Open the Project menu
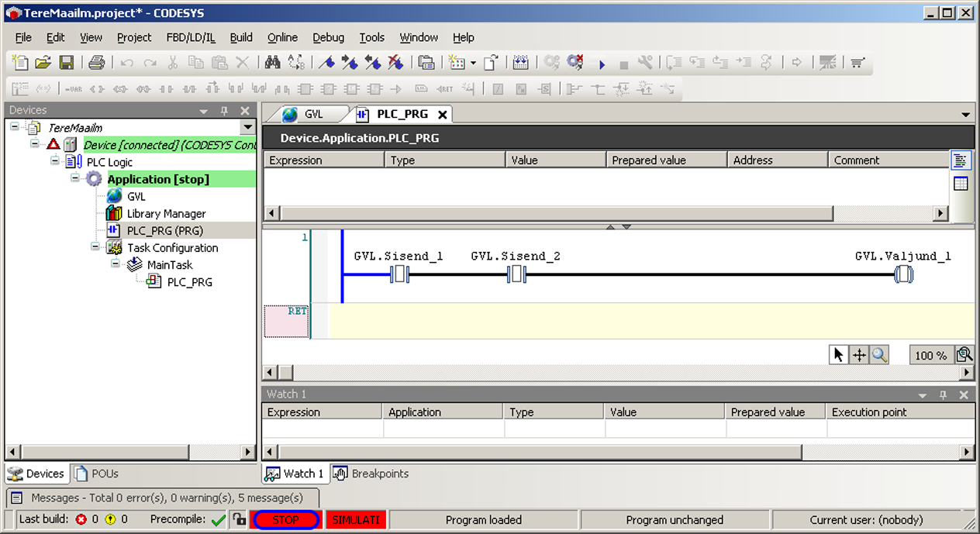 tap(134, 37)
